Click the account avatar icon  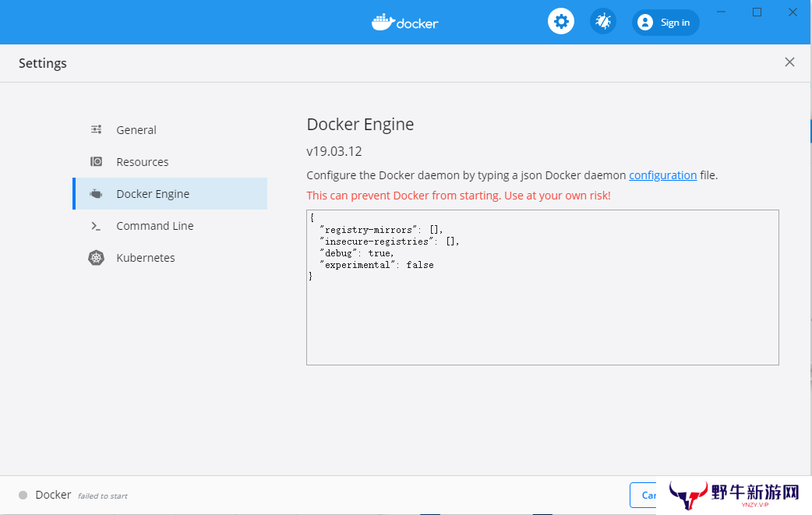coord(644,23)
